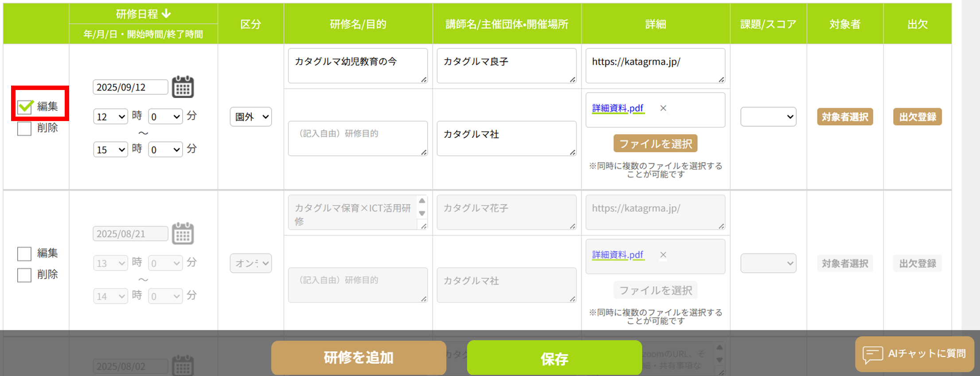Screen dimensions: 980x376
Task: Expand end hour dropdown showing 15
Action: [110, 150]
